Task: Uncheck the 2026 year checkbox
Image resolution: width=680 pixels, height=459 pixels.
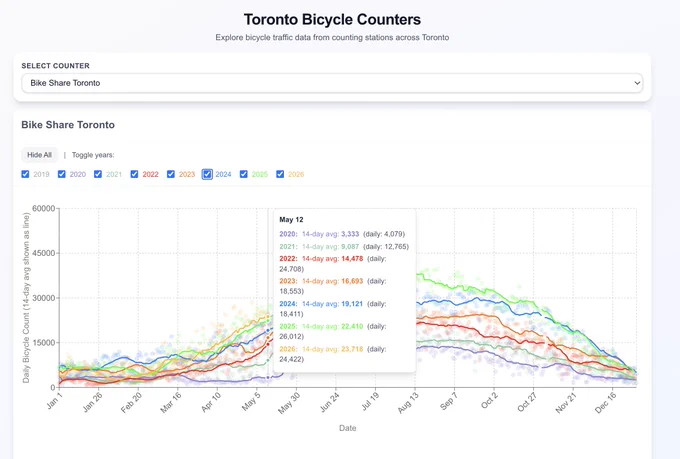Action: coord(280,174)
